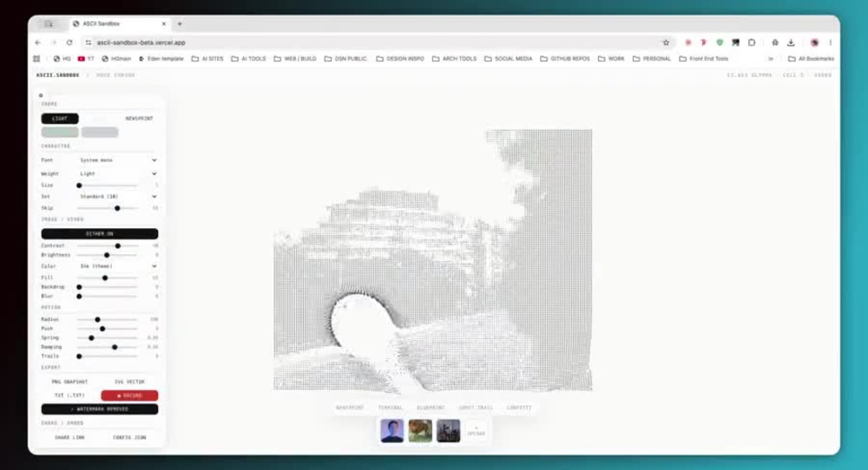868x470 pixels.
Task: Open All Bookmarks folder
Action: (x=811, y=59)
